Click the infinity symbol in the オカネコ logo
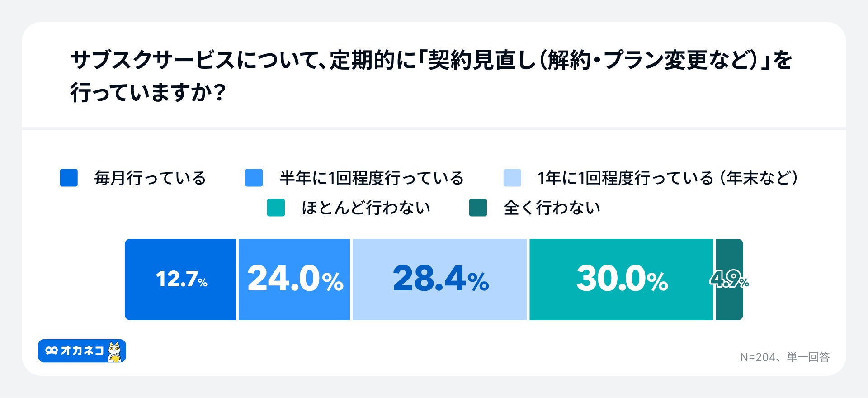868x398 pixels. (x=52, y=351)
